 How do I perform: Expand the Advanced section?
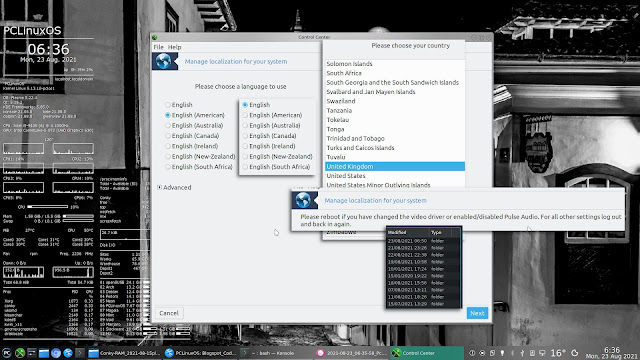160,187
